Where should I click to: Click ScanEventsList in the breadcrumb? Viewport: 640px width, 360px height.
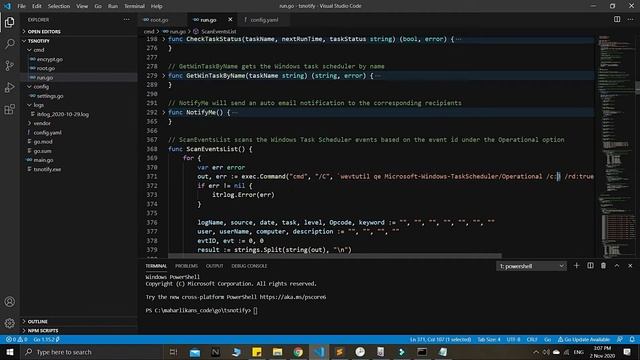218,31
